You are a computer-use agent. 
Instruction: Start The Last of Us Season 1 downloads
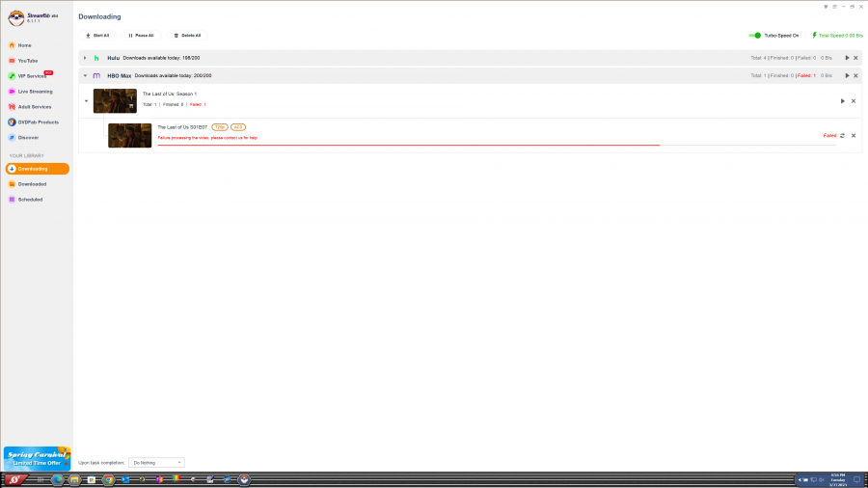(x=843, y=101)
